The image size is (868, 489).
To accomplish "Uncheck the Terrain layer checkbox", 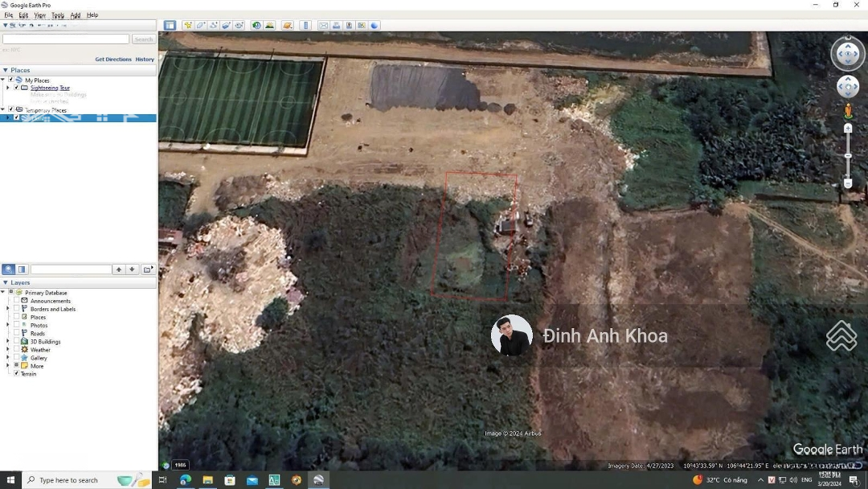I will 17,373.
